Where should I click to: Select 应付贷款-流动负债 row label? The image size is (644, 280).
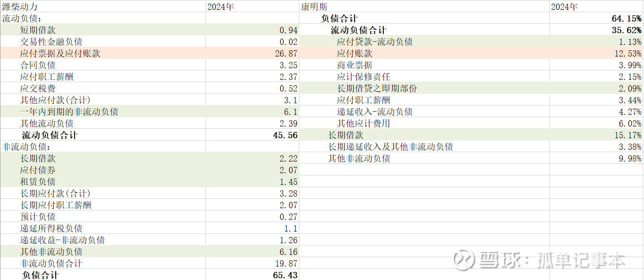point(375,42)
